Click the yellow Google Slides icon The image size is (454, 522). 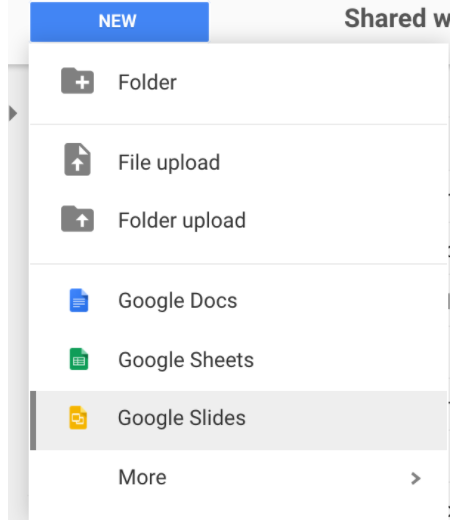tap(78, 417)
